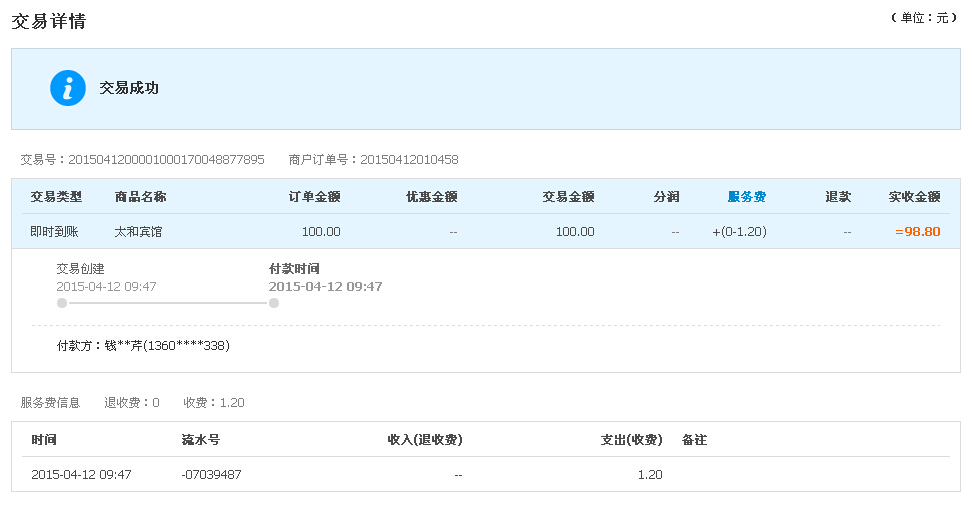
Task: Click the 服务费信息 section label
Action: pos(50,403)
